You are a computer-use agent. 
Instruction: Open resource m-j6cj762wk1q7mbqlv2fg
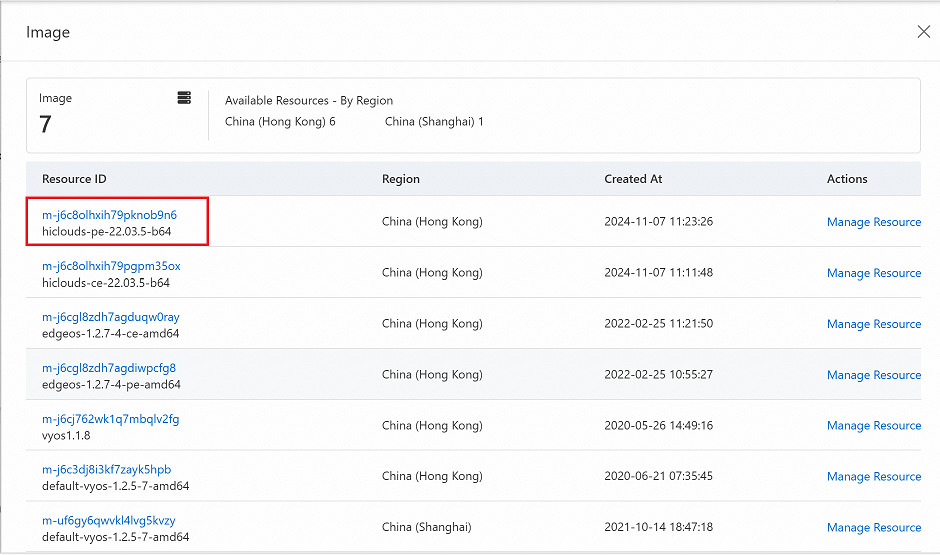tap(110, 418)
